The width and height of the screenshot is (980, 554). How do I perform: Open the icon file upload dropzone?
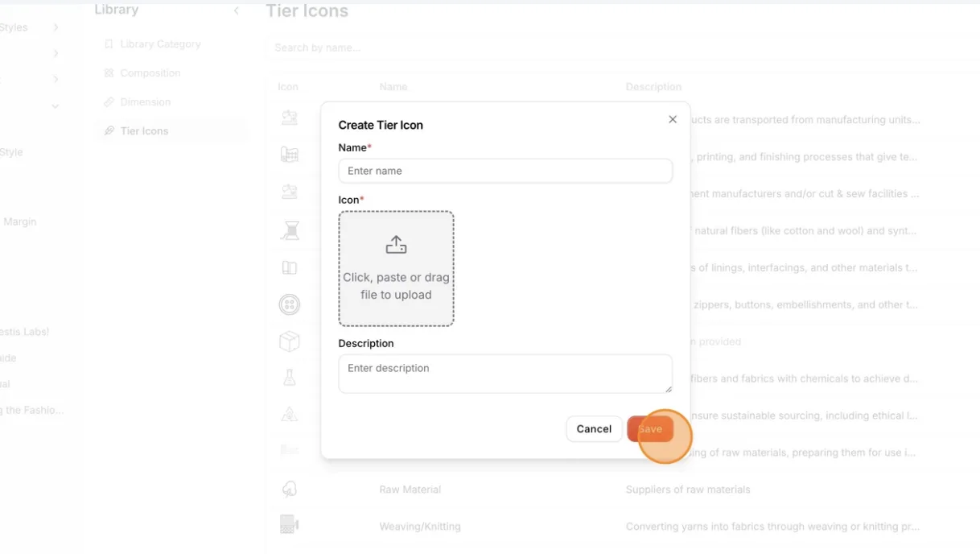pos(396,269)
